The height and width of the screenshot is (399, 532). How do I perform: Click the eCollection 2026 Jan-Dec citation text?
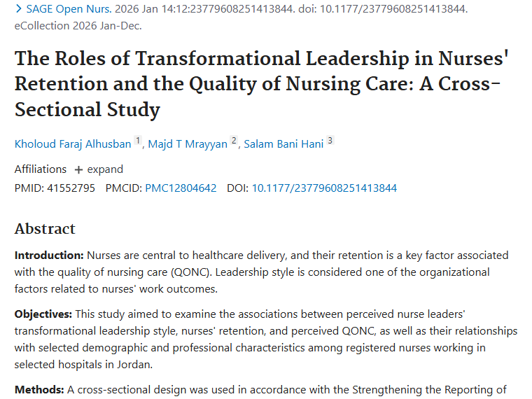pos(78,26)
